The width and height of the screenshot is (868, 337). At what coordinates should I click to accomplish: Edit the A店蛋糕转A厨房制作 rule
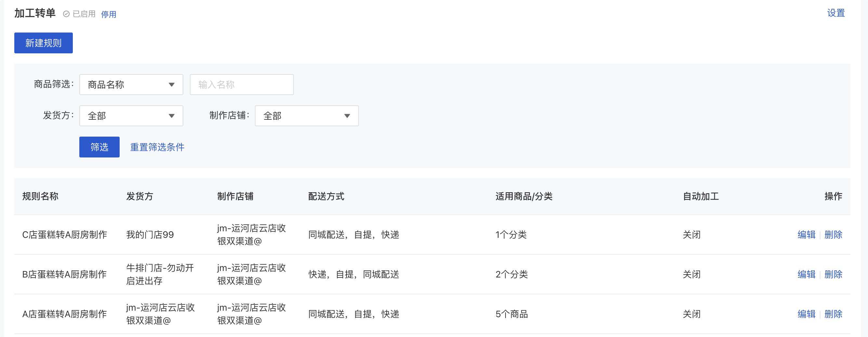pyautogui.click(x=806, y=314)
